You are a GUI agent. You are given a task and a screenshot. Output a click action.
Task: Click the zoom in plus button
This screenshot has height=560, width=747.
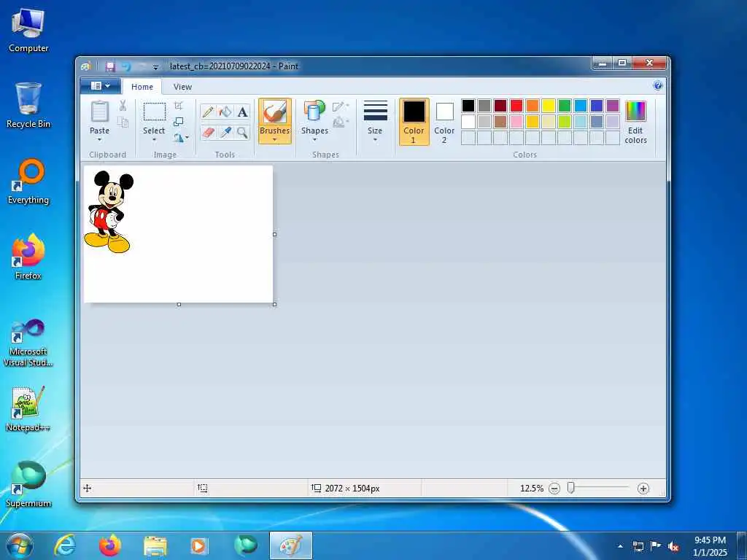(643, 488)
